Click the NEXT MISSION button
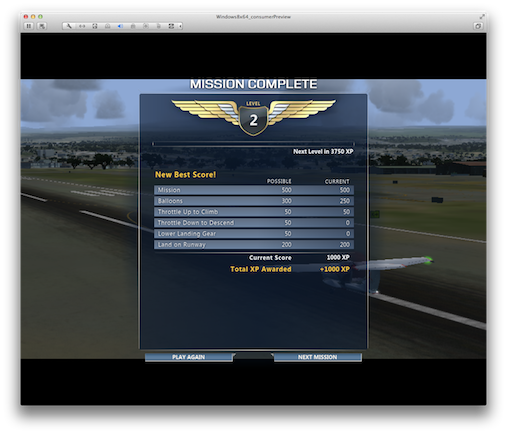507x434 pixels. click(x=317, y=357)
